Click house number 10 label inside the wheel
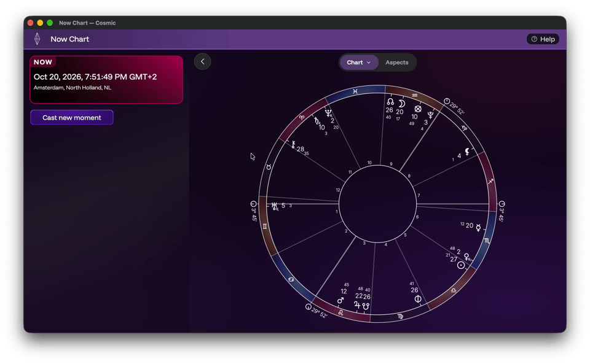 click(369, 163)
